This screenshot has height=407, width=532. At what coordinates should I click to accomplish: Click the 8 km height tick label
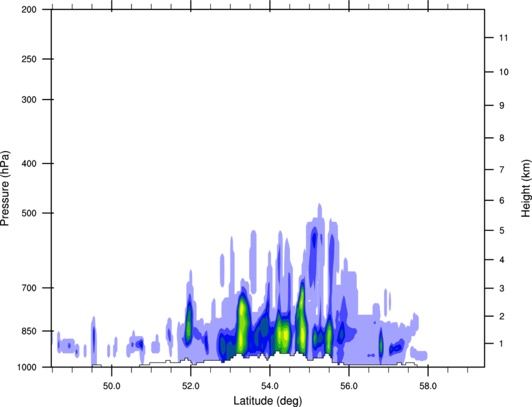coord(502,138)
